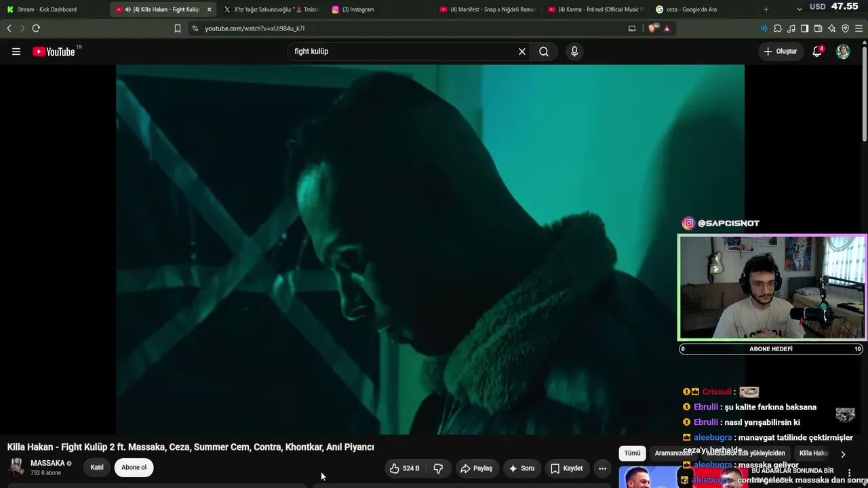868x488 pixels.
Task: Open options for the BU ADAMLAR SONUNDA video
Action: (850, 472)
